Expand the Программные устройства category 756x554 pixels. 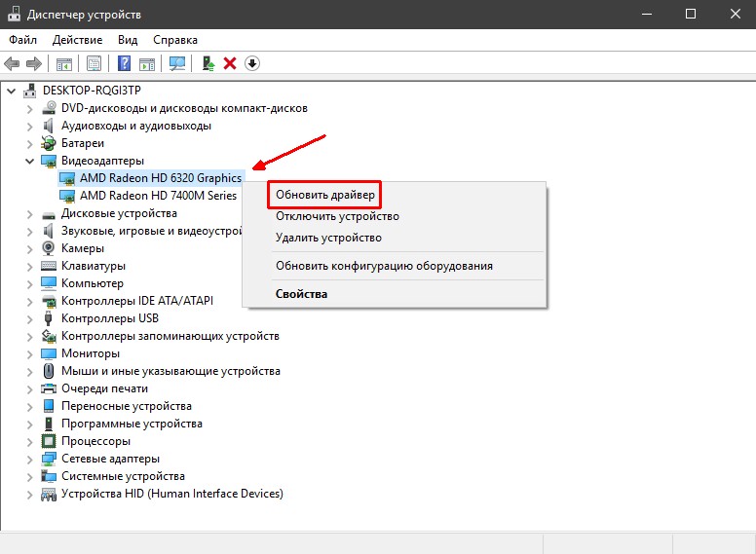point(30,425)
